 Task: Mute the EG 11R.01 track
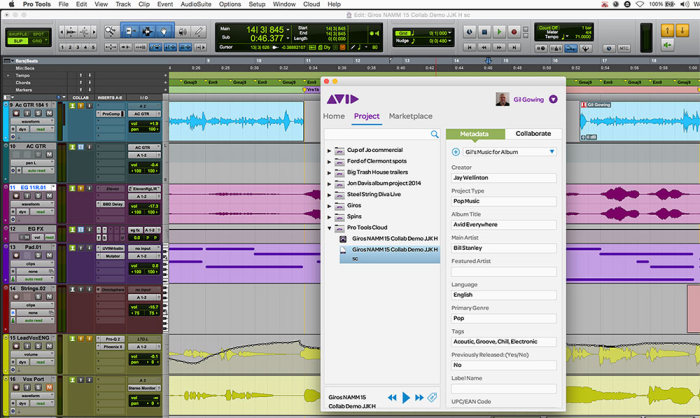pyautogui.click(x=49, y=196)
